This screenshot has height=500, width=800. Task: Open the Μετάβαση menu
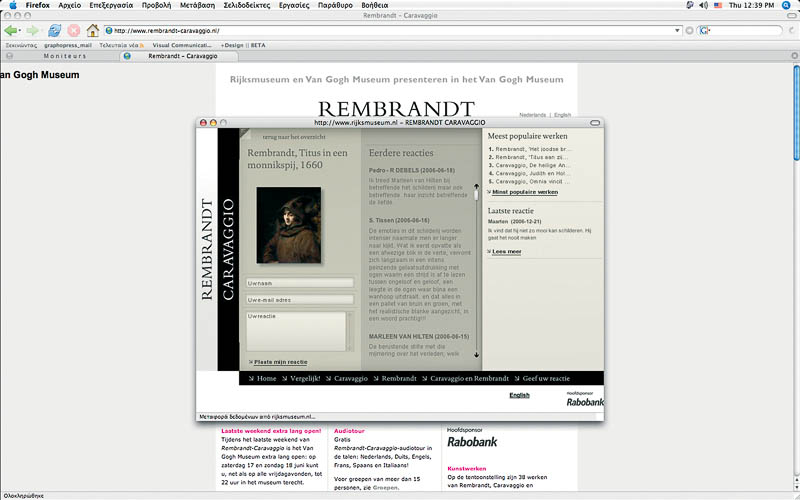[197, 5]
